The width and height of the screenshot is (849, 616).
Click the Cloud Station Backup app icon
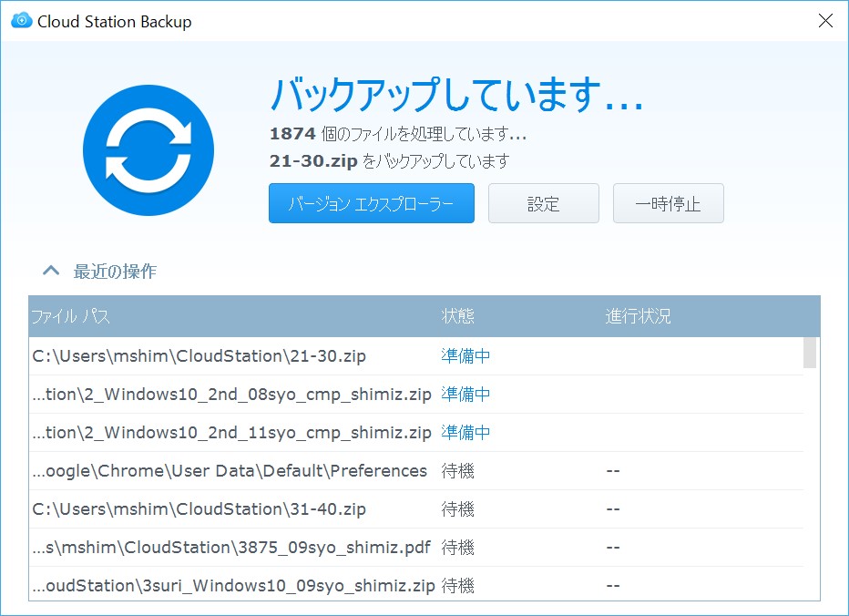(19, 20)
